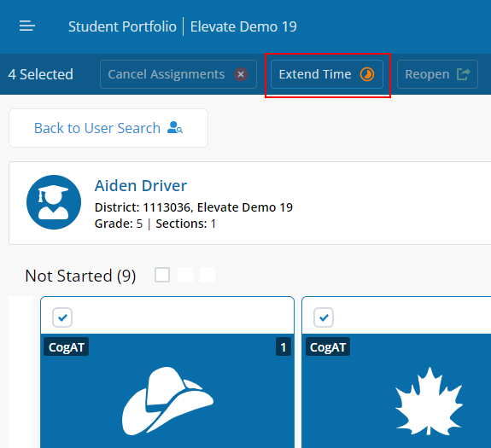The width and height of the screenshot is (491, 448).
Task: Go back to User Search
Action: [108, 128]
